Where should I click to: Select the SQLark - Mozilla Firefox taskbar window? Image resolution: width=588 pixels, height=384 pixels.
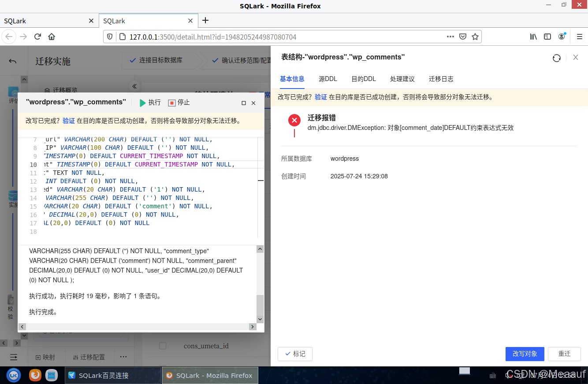coord(210,375)
